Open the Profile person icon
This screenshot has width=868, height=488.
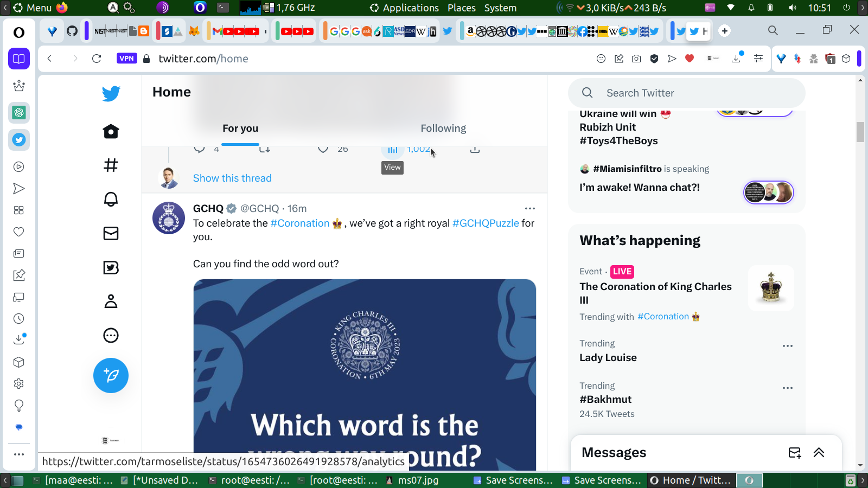(x=111, y=301)
